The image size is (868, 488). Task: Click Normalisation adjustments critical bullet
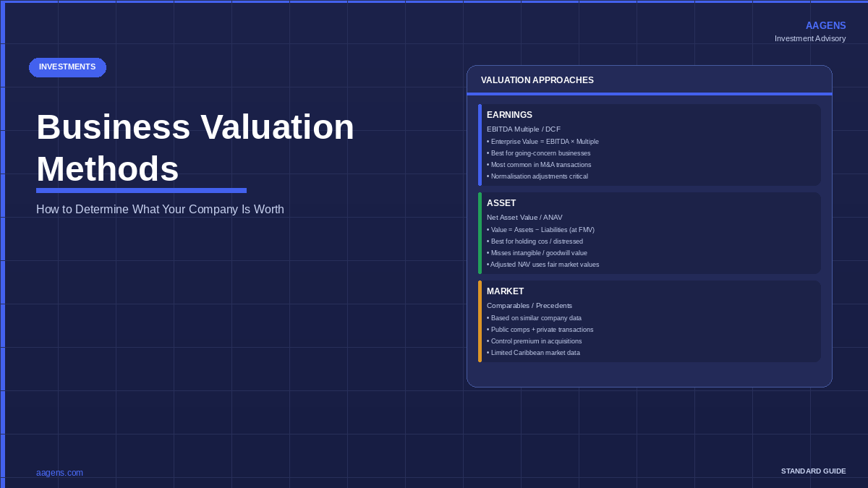coord(537,176)
